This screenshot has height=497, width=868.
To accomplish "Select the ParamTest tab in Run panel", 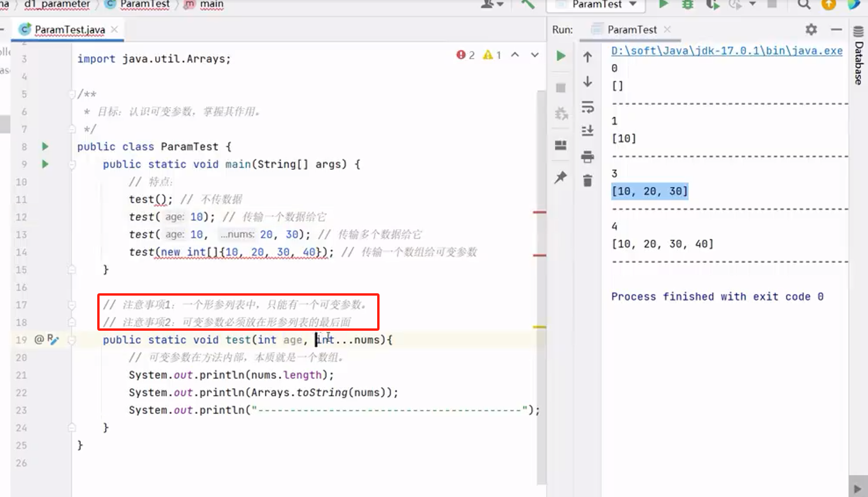I will [x=631, y=29].
